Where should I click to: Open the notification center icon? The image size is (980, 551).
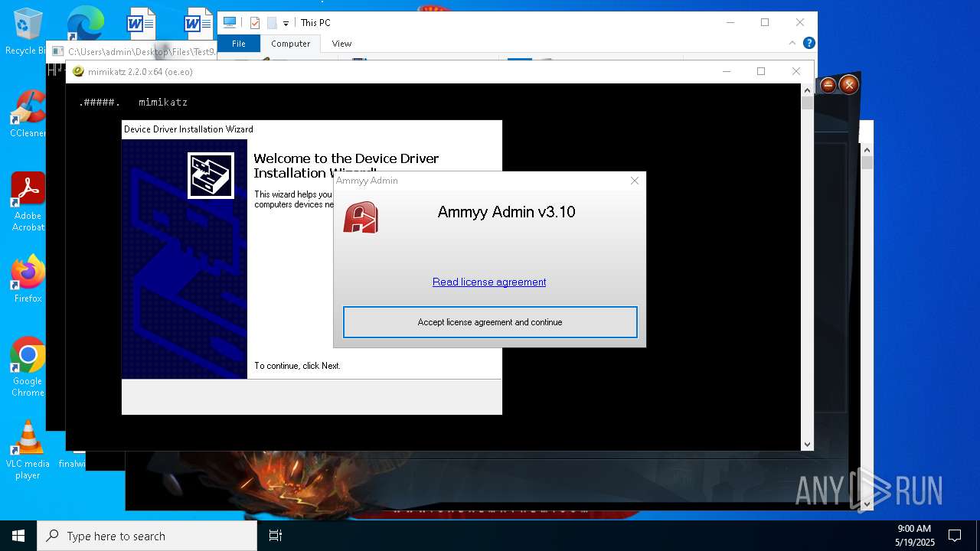(955, 536)
